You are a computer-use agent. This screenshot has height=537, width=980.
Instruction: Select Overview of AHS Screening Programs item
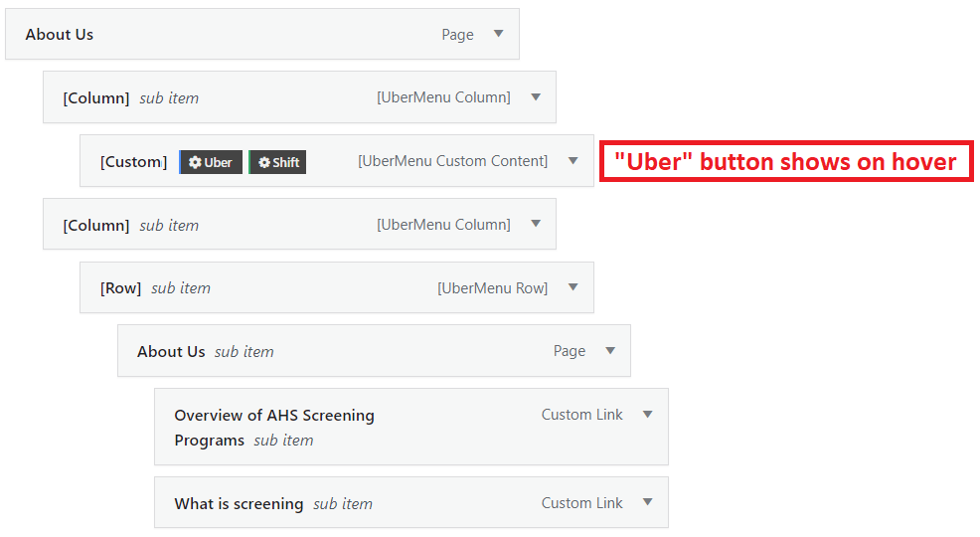[x=411, y=427]
